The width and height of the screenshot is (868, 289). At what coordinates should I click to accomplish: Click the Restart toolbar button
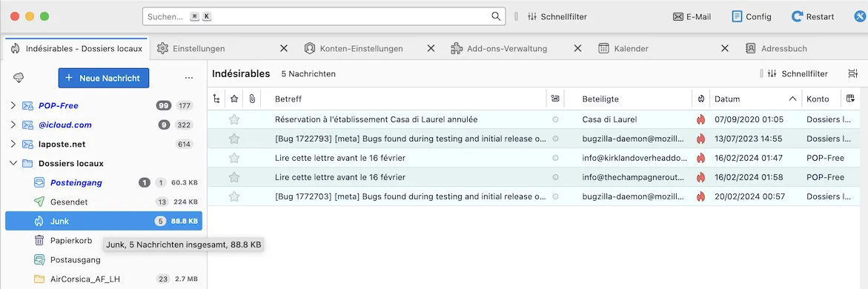click(812, 16)
